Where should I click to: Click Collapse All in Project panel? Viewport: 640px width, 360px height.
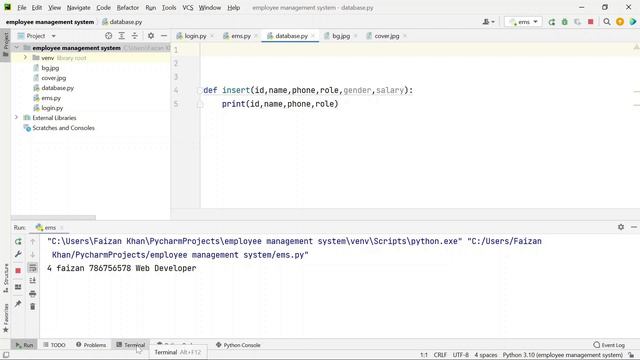[135, 36]
